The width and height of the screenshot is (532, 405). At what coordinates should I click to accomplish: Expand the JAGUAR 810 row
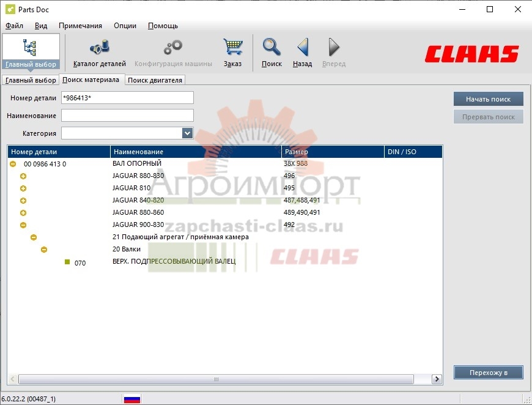point(23,188)
